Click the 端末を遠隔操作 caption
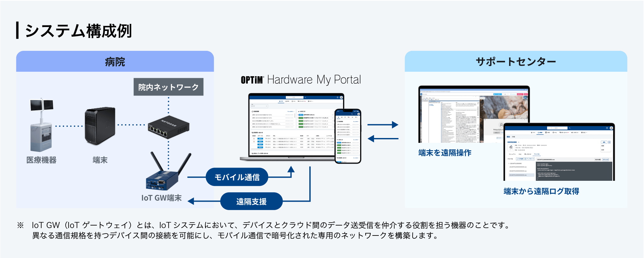This screenshot has height=258, width=644. [445, 153]
